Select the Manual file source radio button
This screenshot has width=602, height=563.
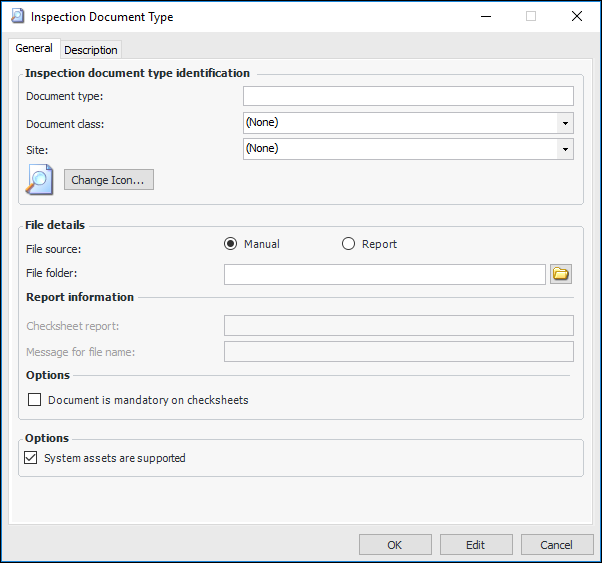(x=231, y=244)
